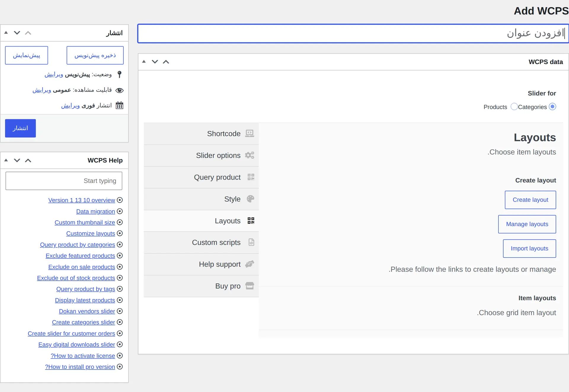Collapse the WCPS data panel with the triangle
The image size is (569, 392).
[144, 62]
